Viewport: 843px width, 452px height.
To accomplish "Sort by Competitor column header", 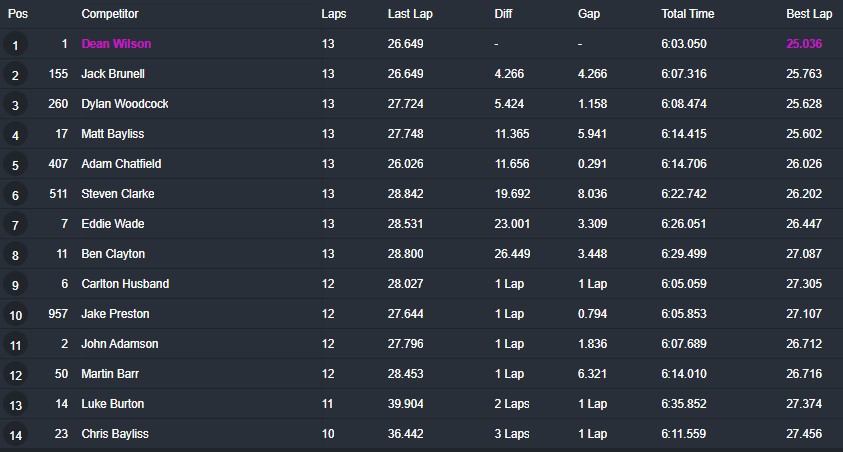I will coord(110,14).
